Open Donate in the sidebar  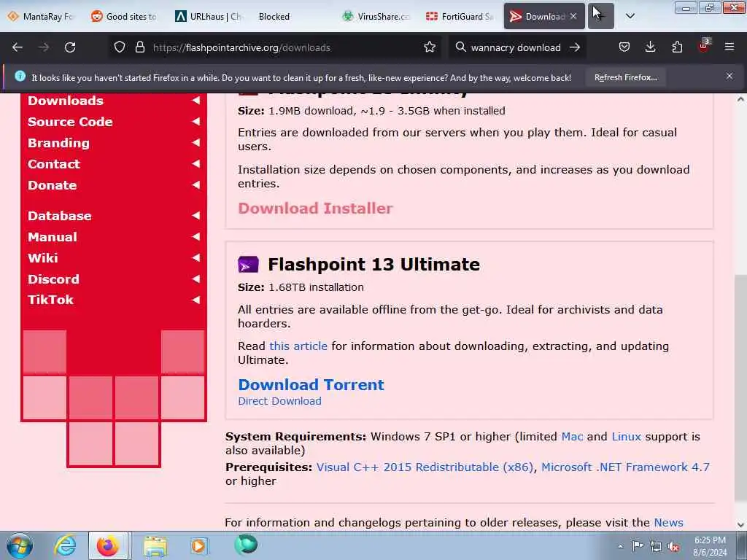(x=52, y=184)
